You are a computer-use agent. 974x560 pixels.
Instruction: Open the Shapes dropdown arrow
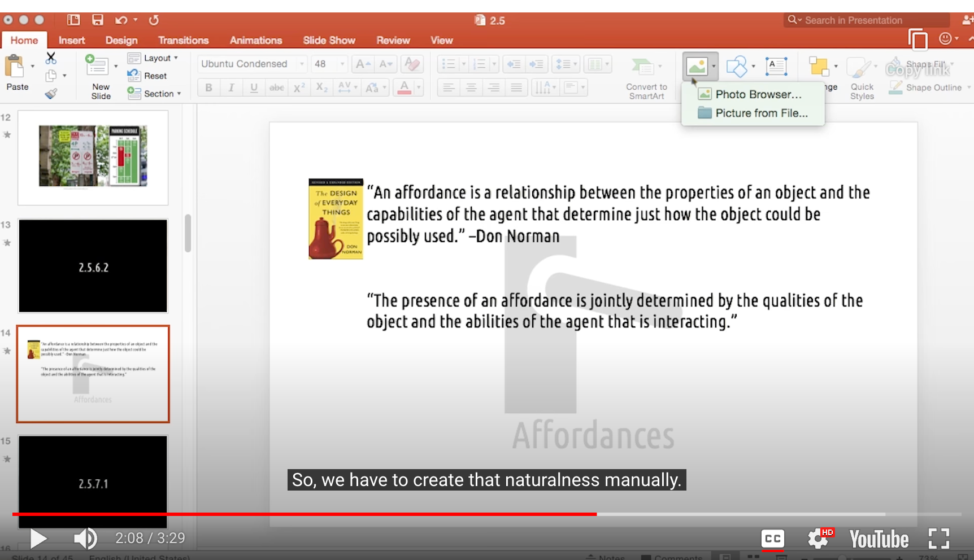[754, 67]
